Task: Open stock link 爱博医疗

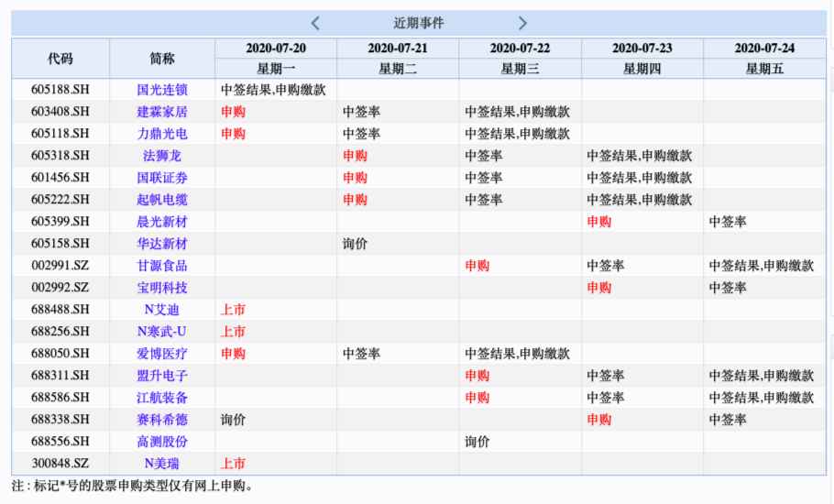Action: (162, 354)
